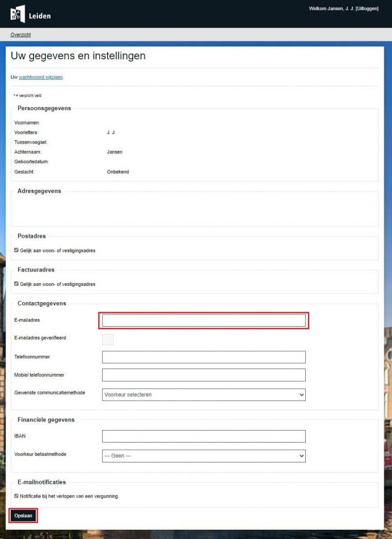Select the Mobiel telefoonnummer input box
The height and width of the screenshot is (539, 392).
point(204,375)
